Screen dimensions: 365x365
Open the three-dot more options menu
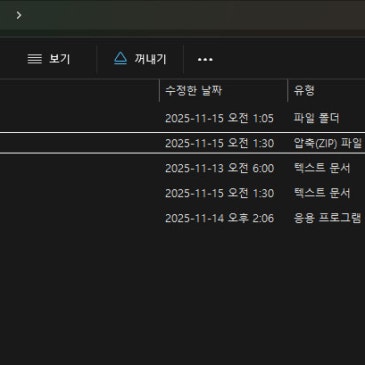tap(205, 59)
